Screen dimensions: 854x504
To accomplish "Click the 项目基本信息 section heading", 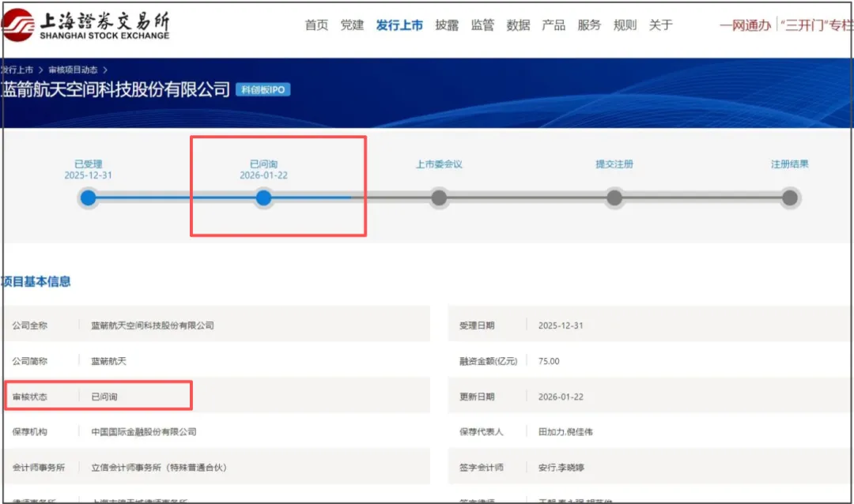I will (x=36, y=281).
